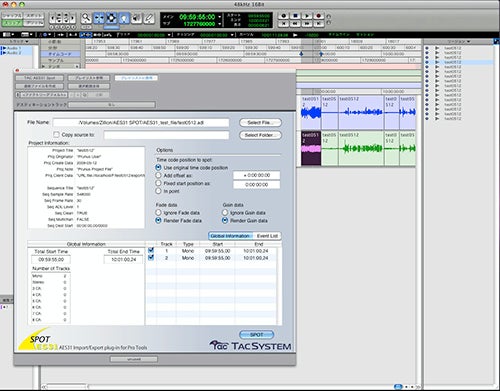Select the Trimmer tool

tap(99, 18)
